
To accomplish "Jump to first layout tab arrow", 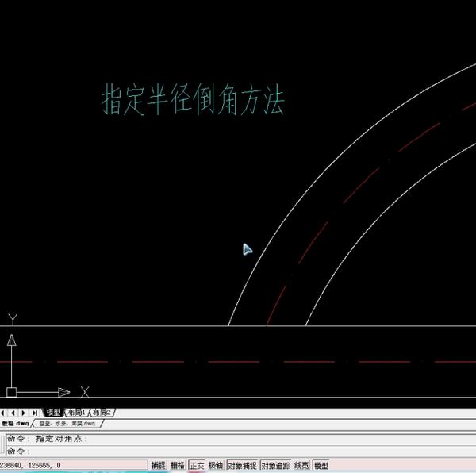I will pyautogui.click(x=3, y=413).
